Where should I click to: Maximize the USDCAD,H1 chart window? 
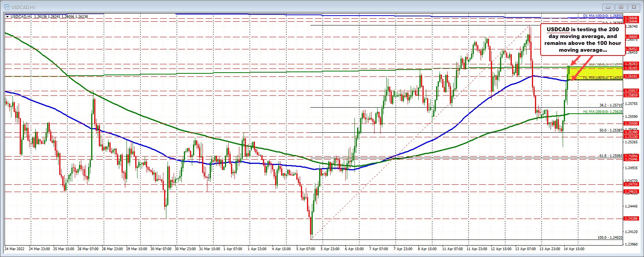622,7
